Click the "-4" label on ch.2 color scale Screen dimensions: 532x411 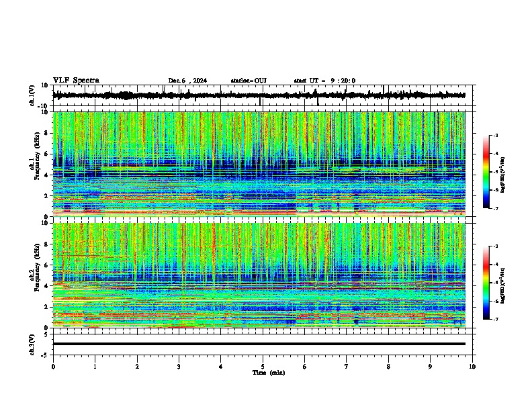(496, 265)
